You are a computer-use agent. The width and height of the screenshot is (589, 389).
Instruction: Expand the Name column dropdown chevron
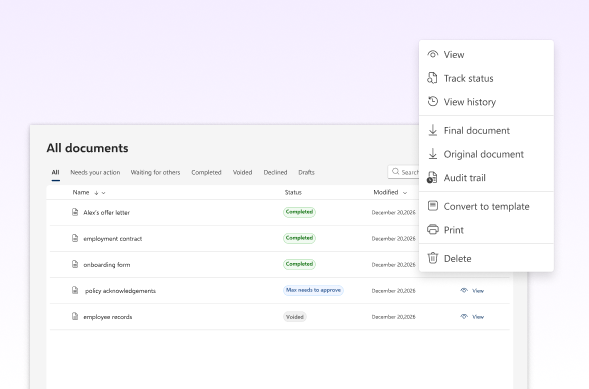click(x=104, y=193)
